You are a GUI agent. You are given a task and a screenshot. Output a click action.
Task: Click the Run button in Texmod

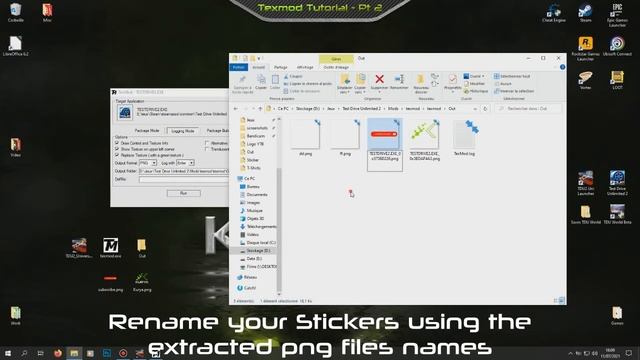point(184,193)
